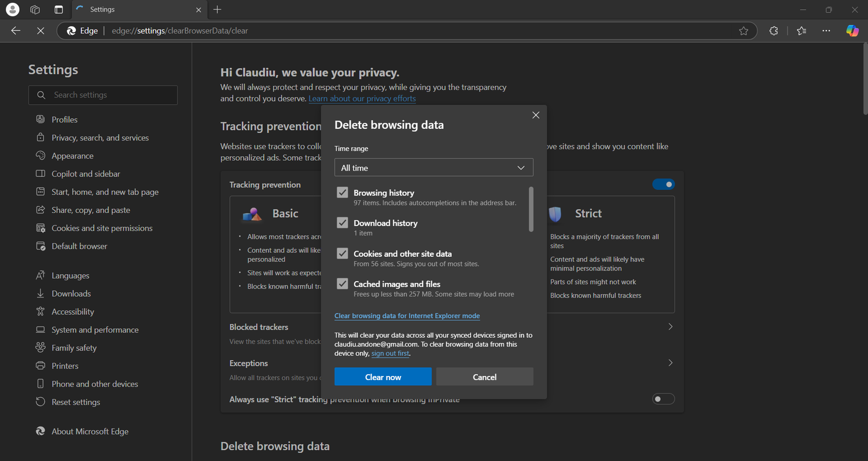Stop loading the page with X icon

41,31
